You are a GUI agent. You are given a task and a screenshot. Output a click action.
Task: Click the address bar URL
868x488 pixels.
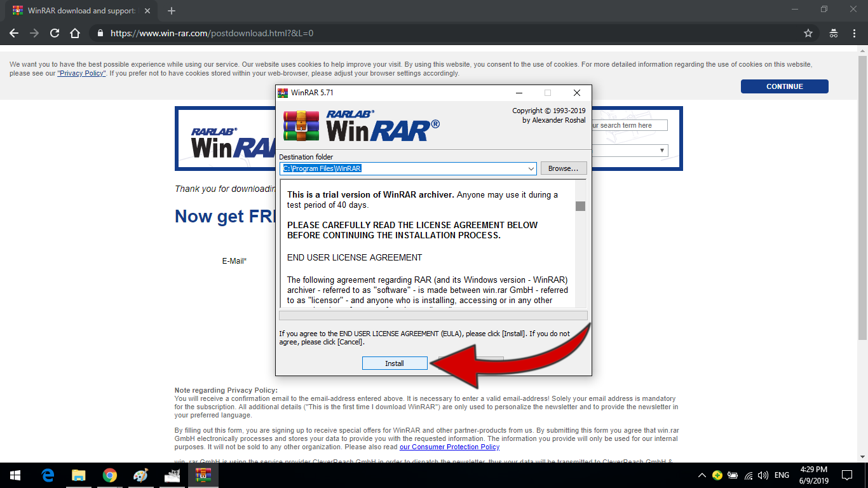pyautogui.click(x=212, y=33)
